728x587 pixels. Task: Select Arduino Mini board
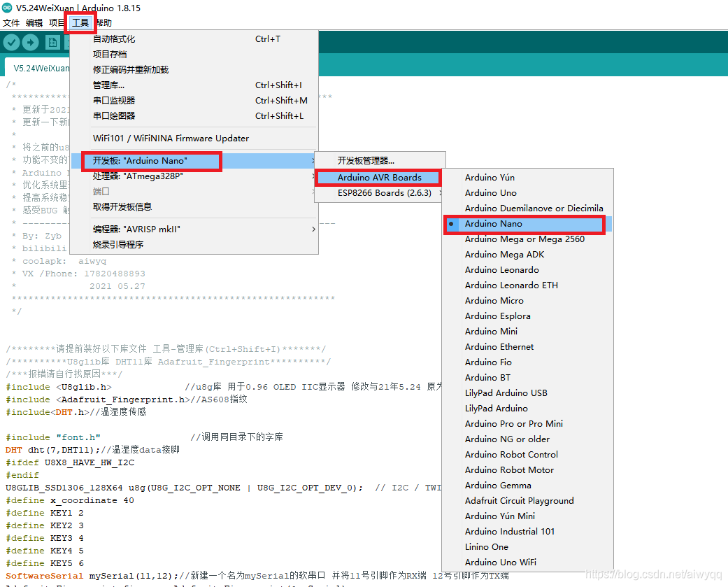click(x=527, y=331)
